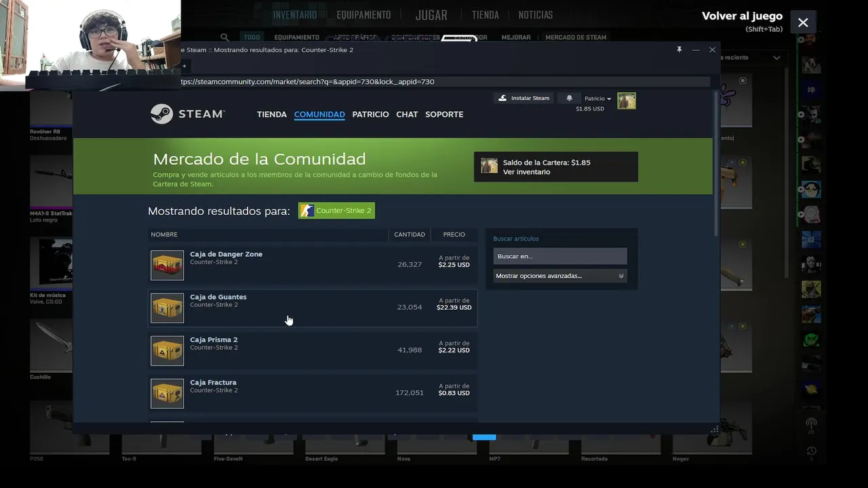Pin the Steam overlay browser window
Image resolution: width=868 pixels, height=488 pixels.
tap(679, 49)
